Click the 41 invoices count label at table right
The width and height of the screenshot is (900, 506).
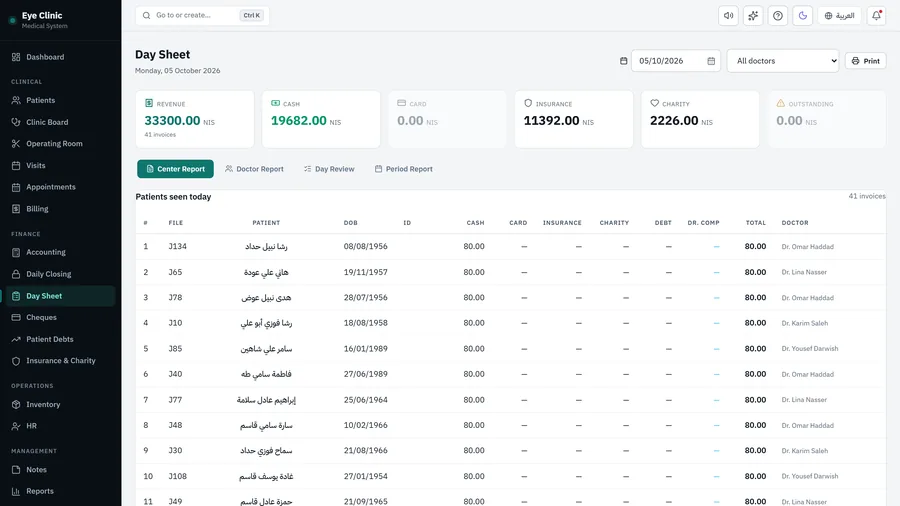pos(867,196)
